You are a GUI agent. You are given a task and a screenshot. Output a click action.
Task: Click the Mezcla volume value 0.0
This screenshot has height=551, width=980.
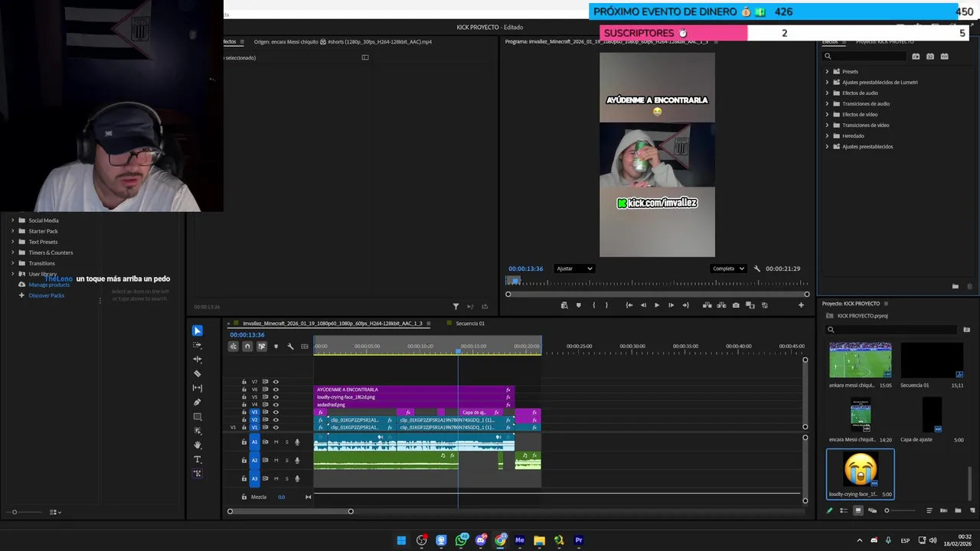(281, 497)
